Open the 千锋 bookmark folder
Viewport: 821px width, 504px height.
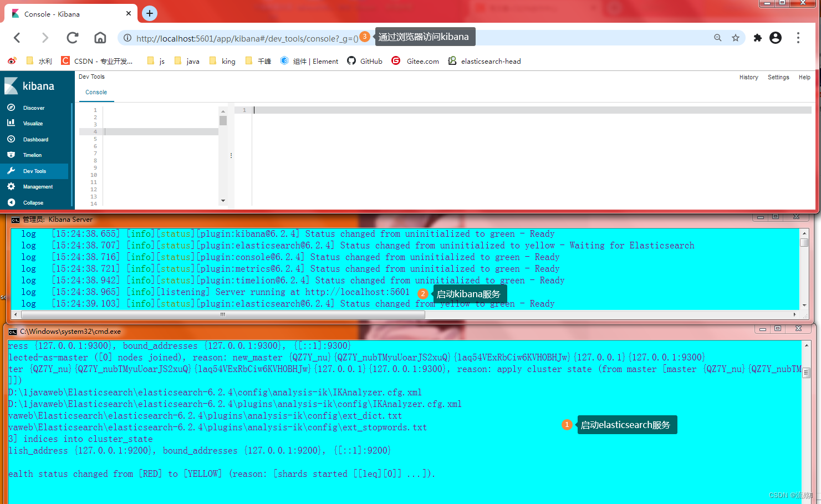pyautogui.click(x=258, y=61)
